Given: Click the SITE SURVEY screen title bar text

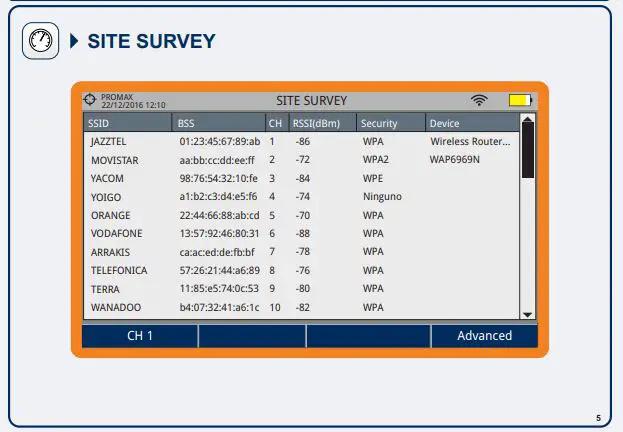Looking at the screenshot, I should click(x=312, y=101).
